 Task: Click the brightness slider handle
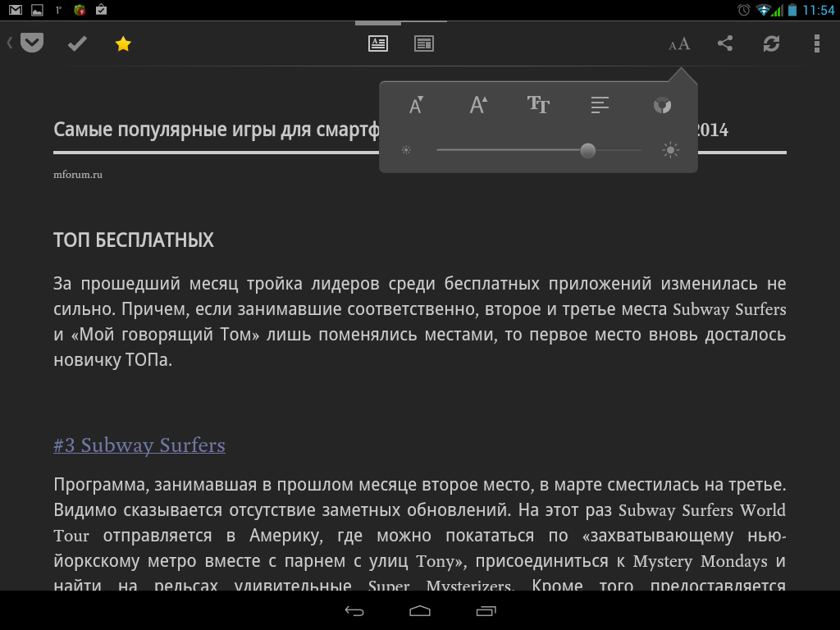tap(587, 150)
